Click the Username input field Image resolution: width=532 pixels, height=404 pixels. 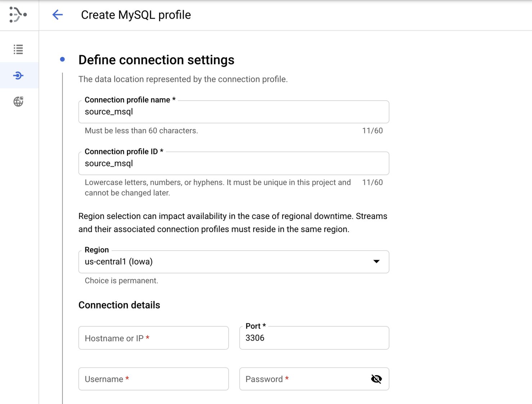click(x=153, y=379)
